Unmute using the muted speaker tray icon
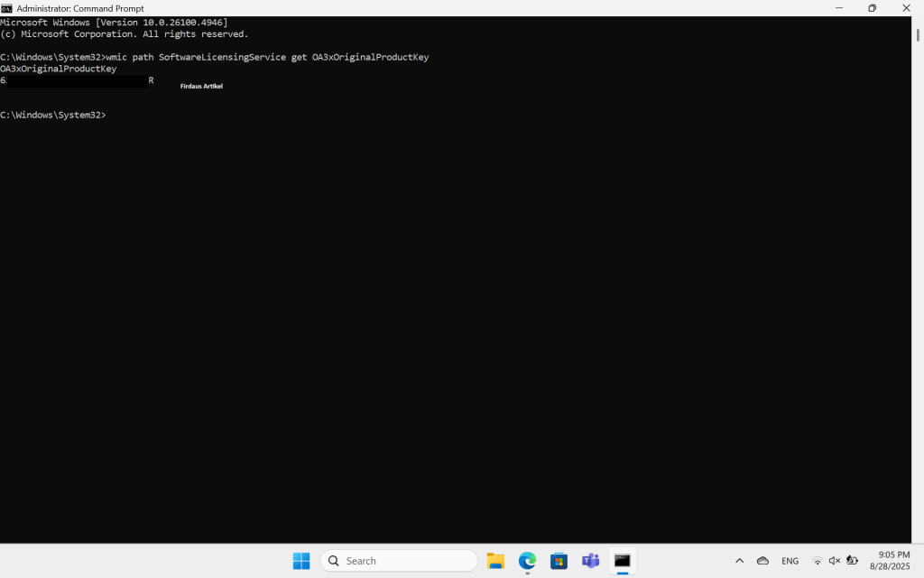This screenshot has width=924, height=578. click(835, 561)
